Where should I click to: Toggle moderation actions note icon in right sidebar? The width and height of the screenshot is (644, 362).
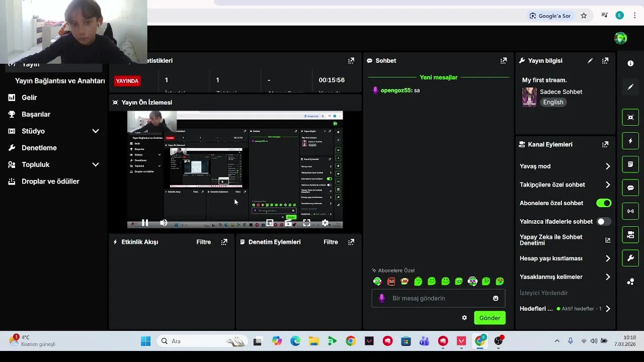pyautogui.click(x=630, y=164)
